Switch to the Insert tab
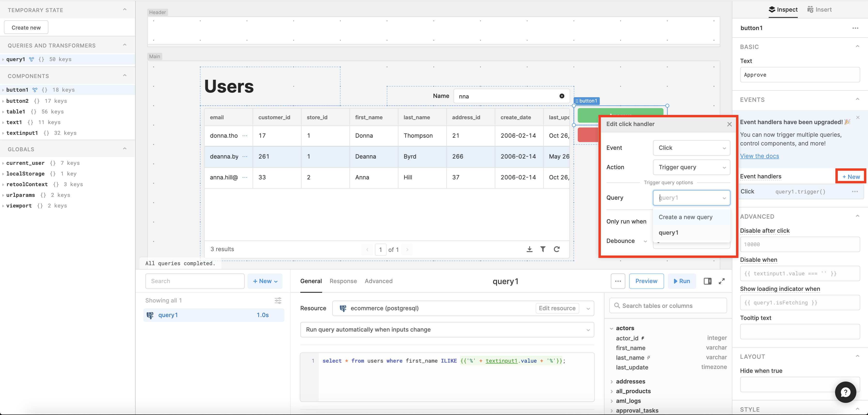The image size is (868, 415). tap(820, 9)
